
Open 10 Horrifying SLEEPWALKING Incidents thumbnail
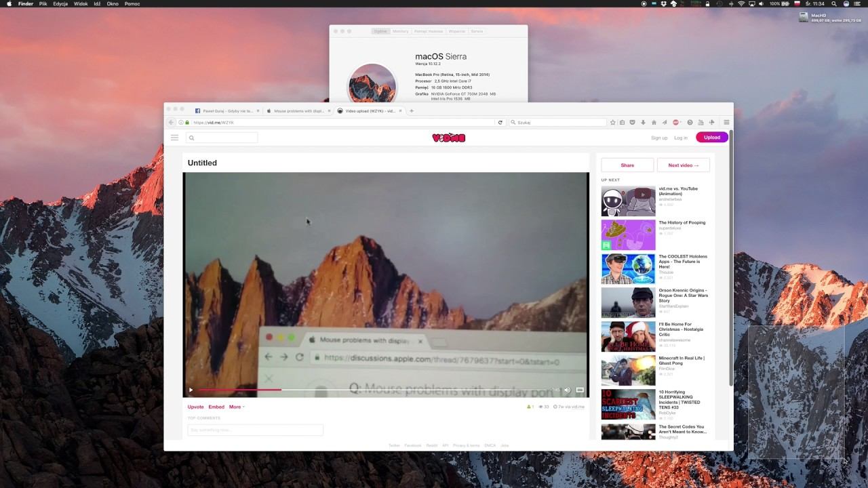(628, 405)
